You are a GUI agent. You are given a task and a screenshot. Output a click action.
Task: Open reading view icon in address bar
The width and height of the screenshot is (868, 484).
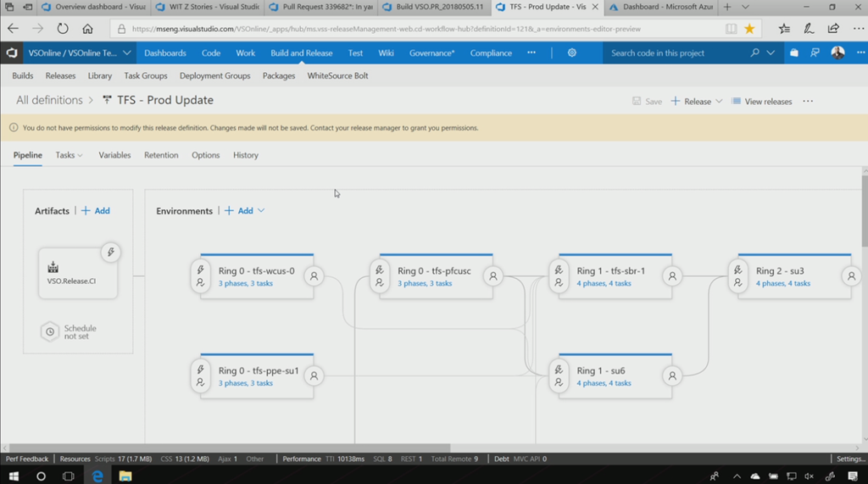tap(732, 29)
